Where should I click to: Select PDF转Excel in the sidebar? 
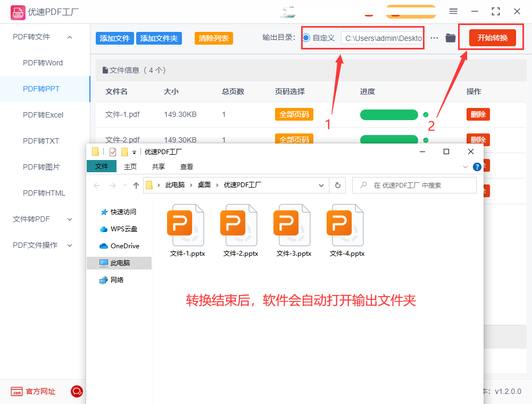click(43, 115)
